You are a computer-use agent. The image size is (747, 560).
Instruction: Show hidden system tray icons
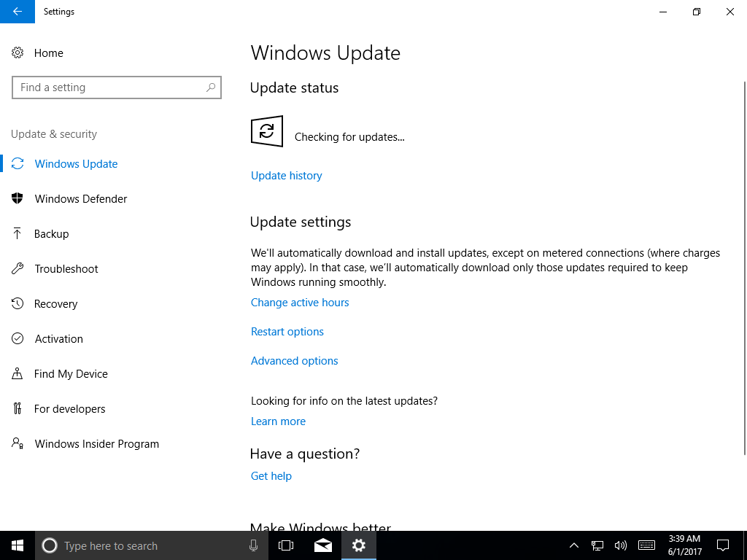click(574, 545)
